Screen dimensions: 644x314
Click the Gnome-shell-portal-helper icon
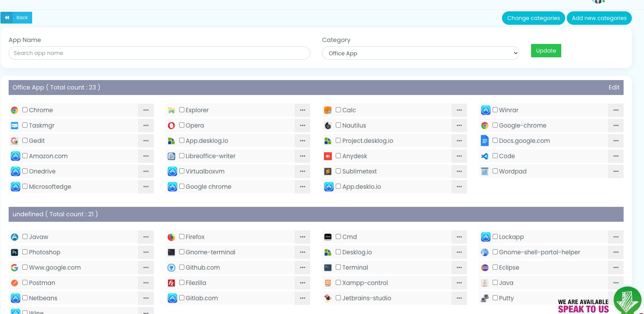pyautogui.click(x=485, y=252)
